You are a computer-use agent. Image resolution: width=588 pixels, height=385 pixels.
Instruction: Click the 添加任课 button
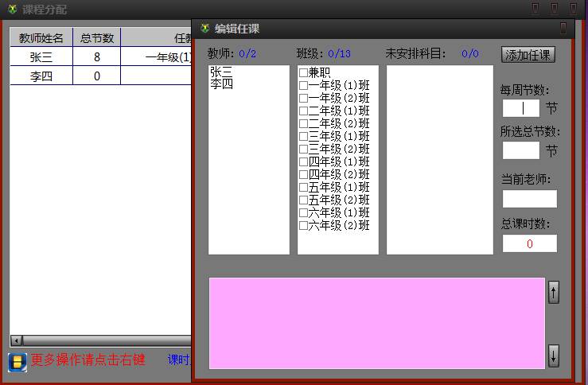click(528, 55)
